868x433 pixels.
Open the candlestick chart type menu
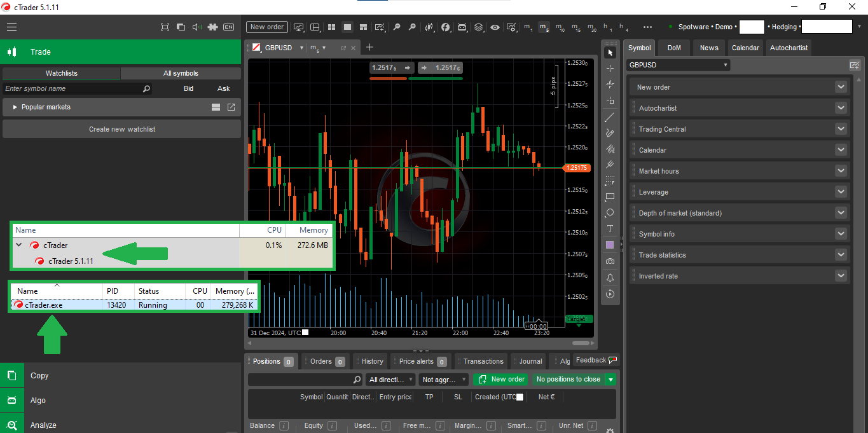pos(430,27)
